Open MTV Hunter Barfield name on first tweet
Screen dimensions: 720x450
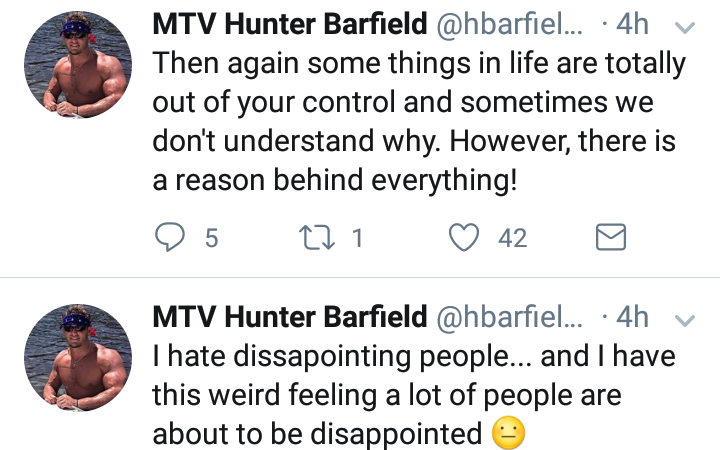point(290,24)
